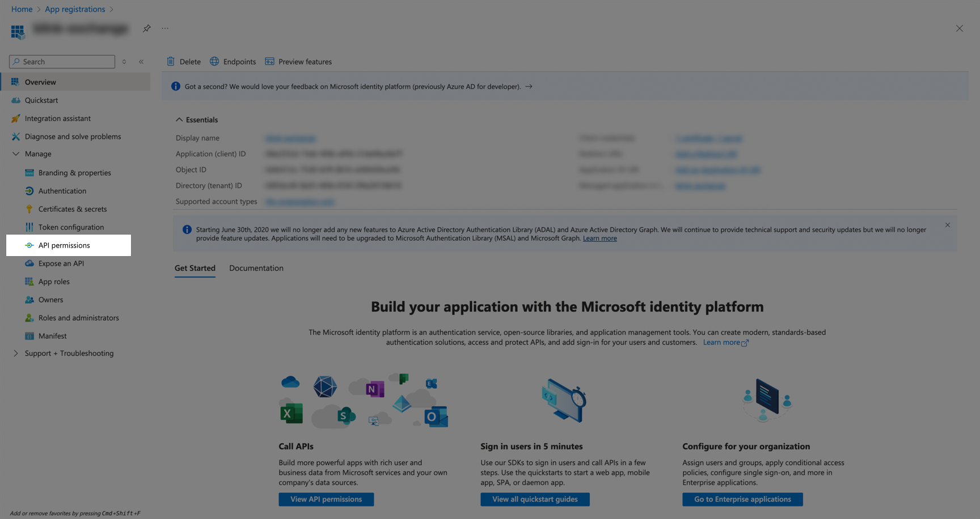
Task: Click the Overview grid icon in sidebar
Action: coord(15,82)
